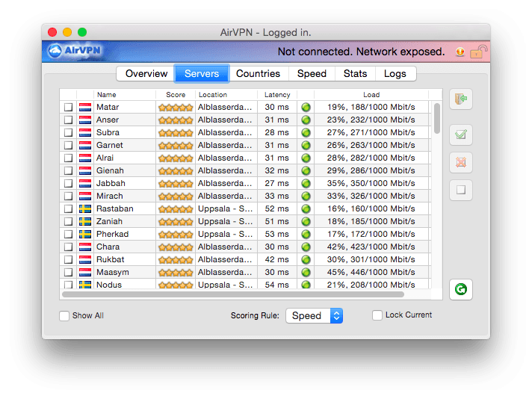Click the undefined empty square icon
The width and height of the screenshot is (532, 399).
(461, 190)
